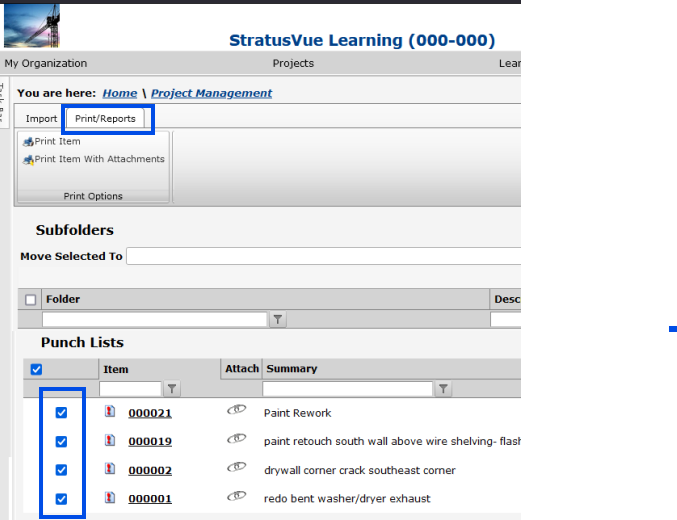
Task: Click the Paint Rework summary text
Action: click(x=297, y=413)
